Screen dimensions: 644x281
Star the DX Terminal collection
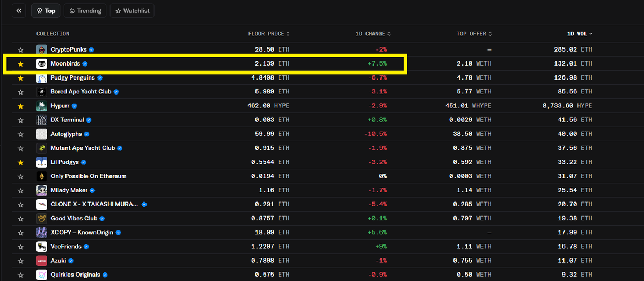click(21, 120)
